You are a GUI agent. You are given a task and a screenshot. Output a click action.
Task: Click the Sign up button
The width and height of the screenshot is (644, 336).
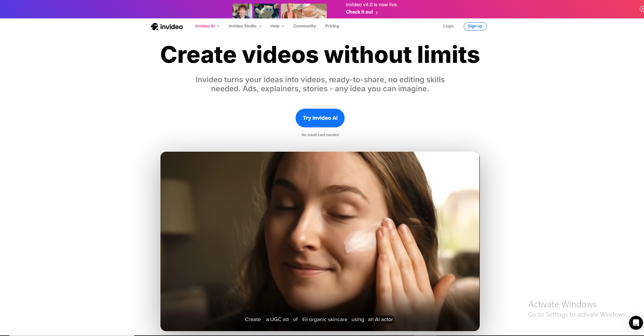pos(475,26)
